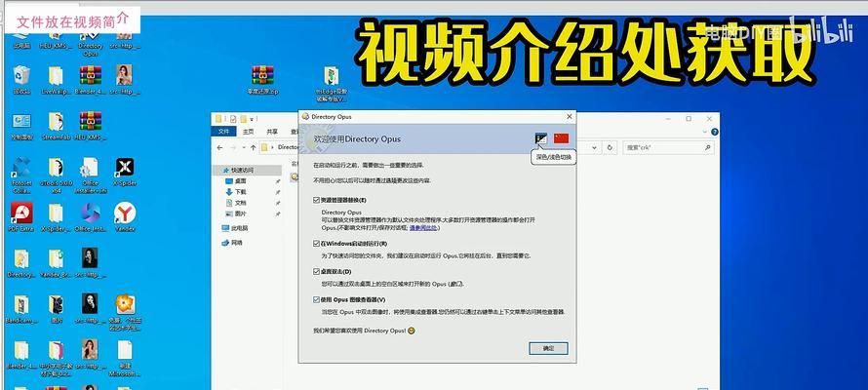Click the properties checkmark icon in Explorer title bar
Viewport: 868px width, 390px height.
(233, 118)
